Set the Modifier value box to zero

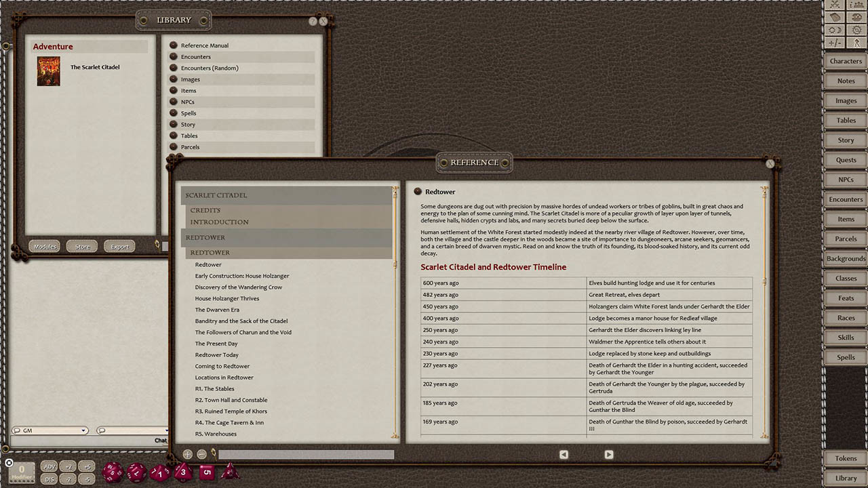point(21,470)
